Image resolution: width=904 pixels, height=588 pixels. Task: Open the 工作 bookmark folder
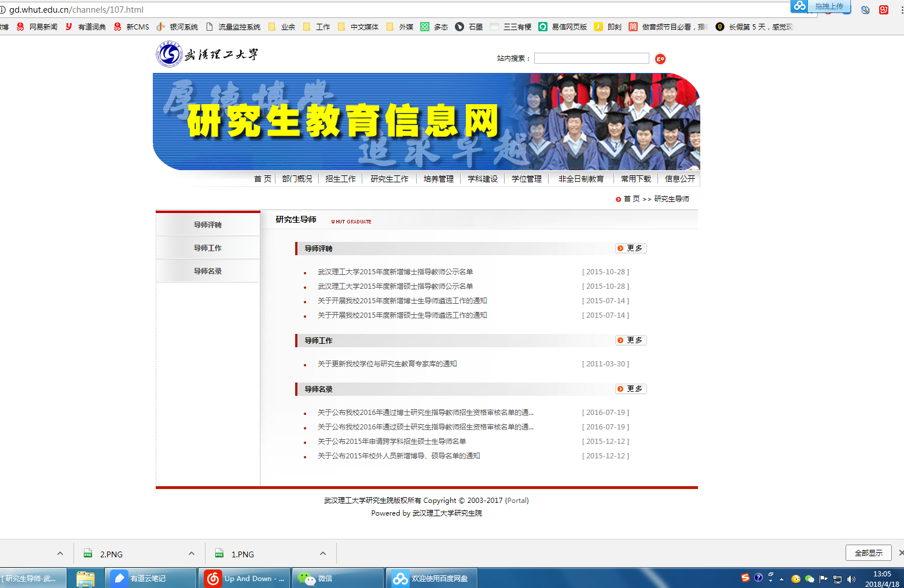pos(317,27)
